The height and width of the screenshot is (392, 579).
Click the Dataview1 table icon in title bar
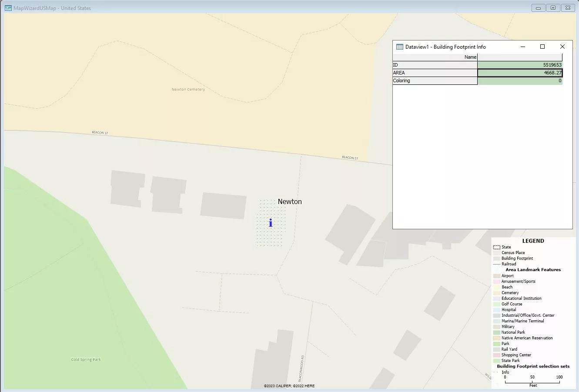point(399,47)
